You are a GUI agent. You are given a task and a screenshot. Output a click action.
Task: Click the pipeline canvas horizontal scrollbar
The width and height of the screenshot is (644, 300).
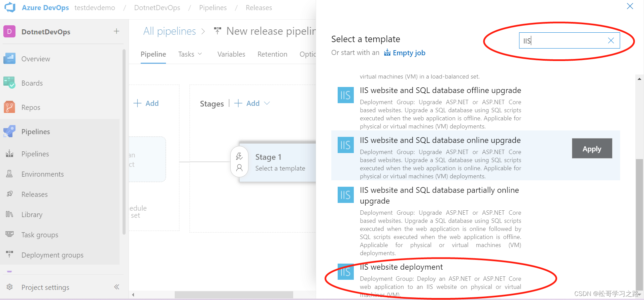click(x=234, y=295)
